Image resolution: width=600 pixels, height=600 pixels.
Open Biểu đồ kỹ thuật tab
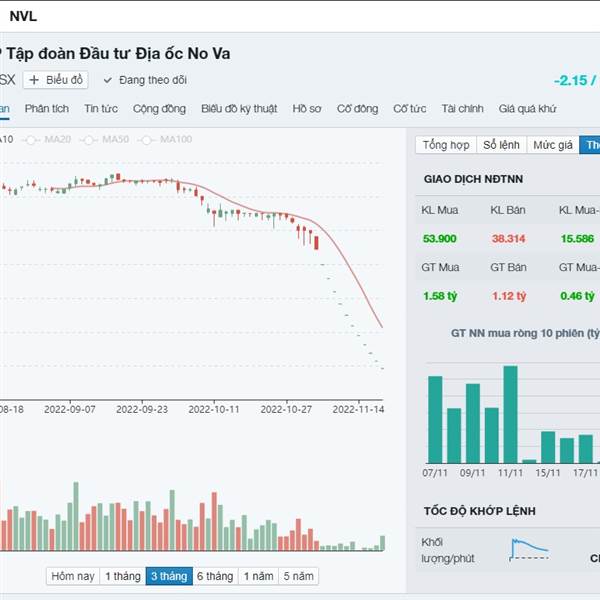(x=239, y=109)
